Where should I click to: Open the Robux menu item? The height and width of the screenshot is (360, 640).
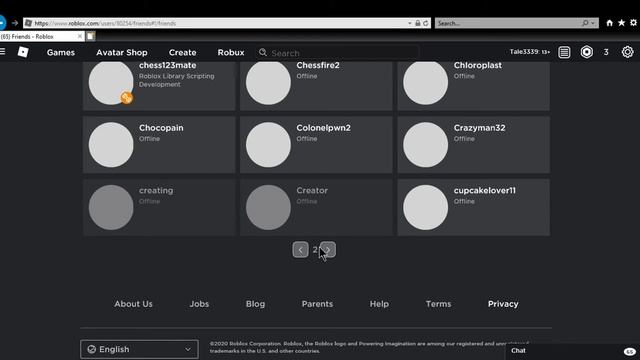click(231, 53)
